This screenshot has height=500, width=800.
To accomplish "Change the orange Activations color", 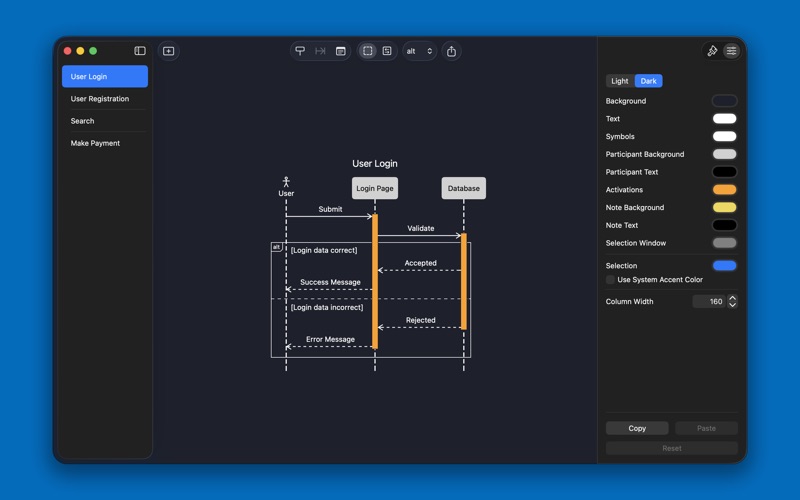I will point(724,190).
